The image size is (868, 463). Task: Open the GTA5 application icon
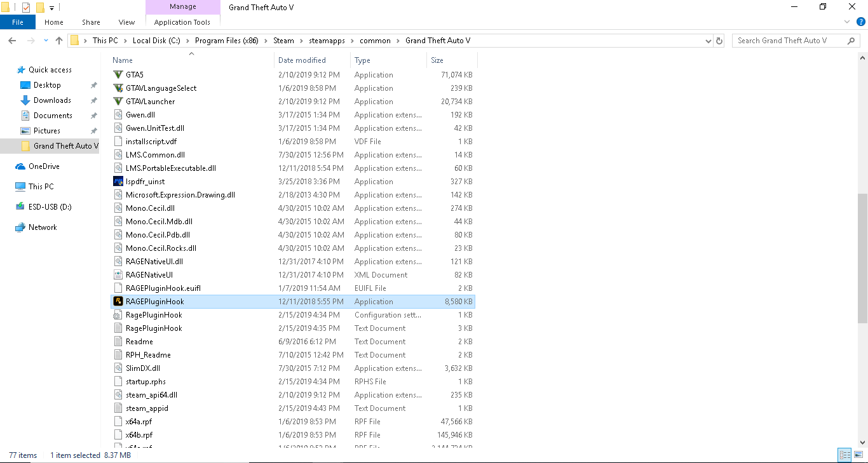[118, 75]
